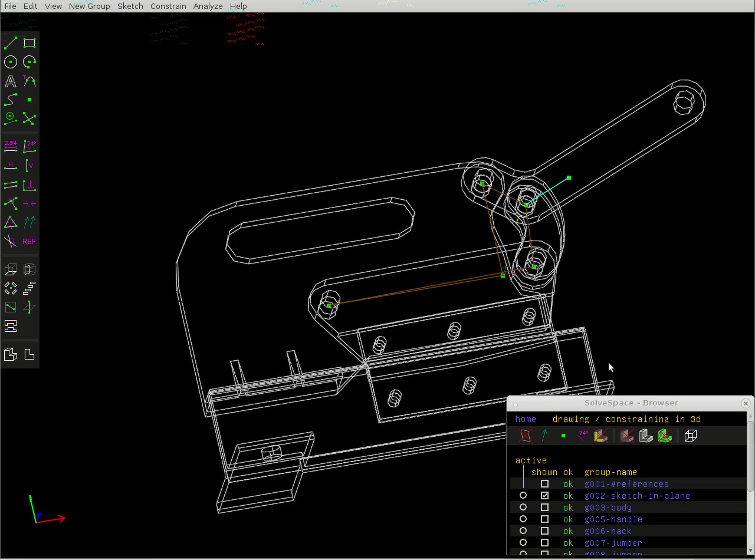Toggle constraints and dimensions visibility in Browser

(x=582, y=435)
